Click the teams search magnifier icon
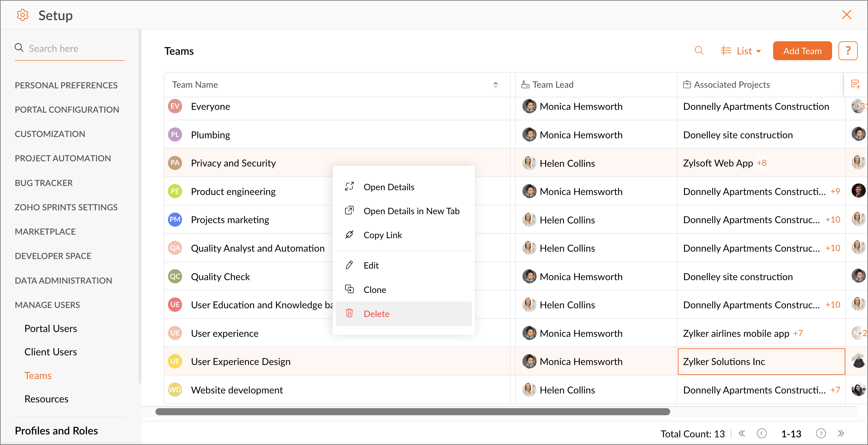The height and width of the screenshot is (445, 868). pyautogui.click(x=699, y=51)
